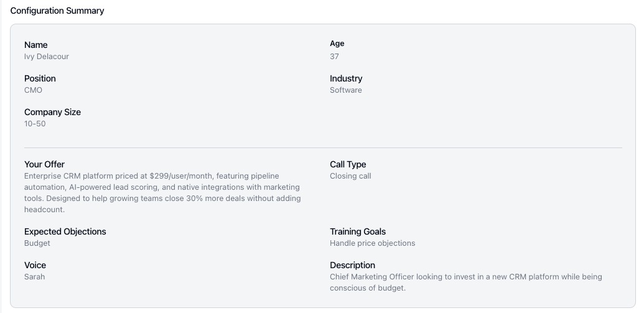This screenshot has width=644, height=313.
Task: Click the Voice label
Action: coord(35,265)
